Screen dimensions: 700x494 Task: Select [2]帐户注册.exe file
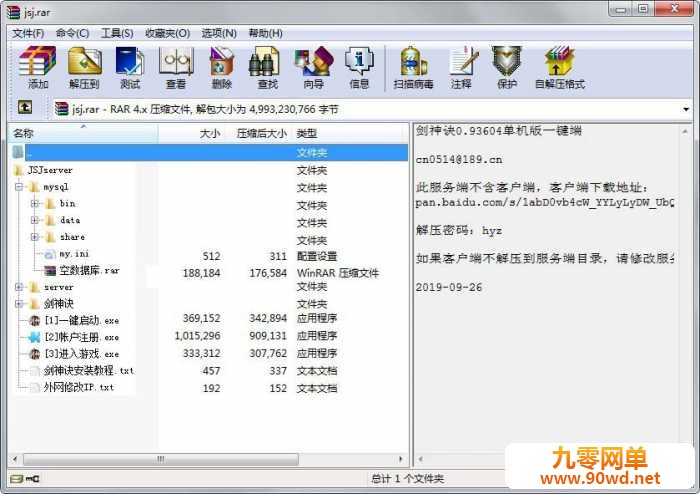tap(74, 337)
